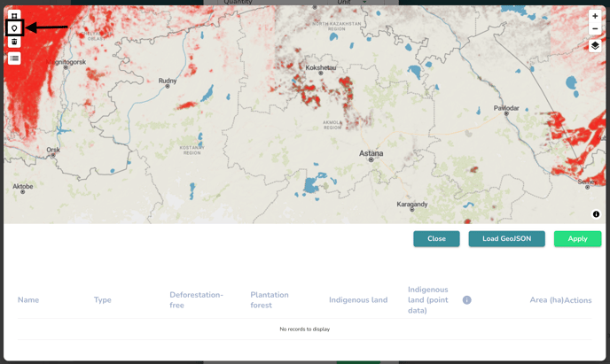
Task: Select the marker point tool
Action: [14, 28]
